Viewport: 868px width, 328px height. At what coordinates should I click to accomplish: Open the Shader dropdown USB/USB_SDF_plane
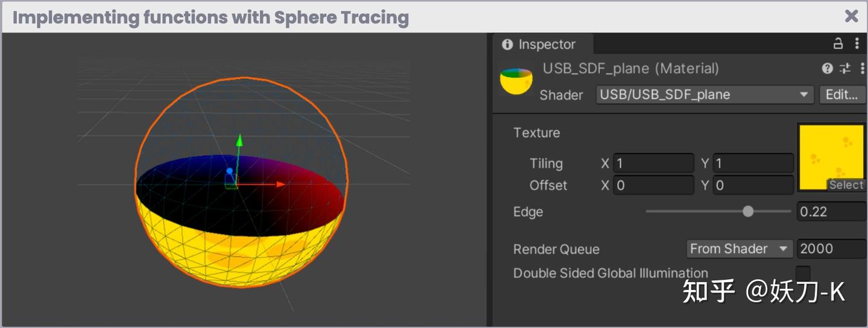pos(705,95)
